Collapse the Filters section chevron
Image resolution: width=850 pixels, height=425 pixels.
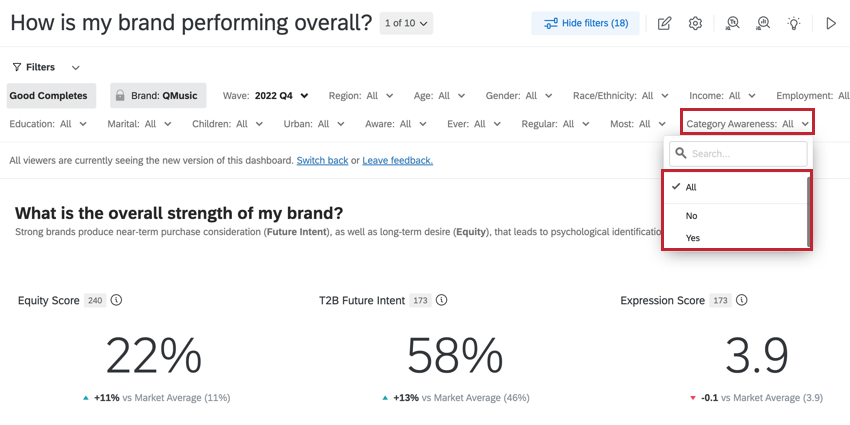[76, 67]
